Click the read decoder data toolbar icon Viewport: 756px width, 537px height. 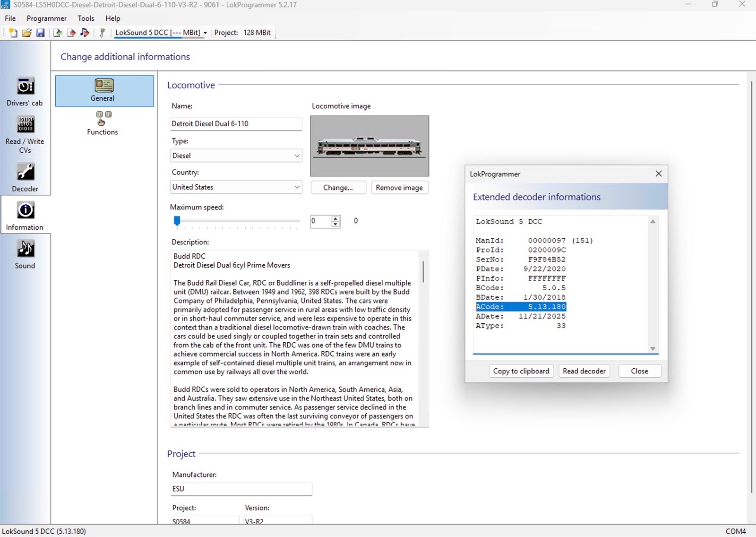(58, 33)
